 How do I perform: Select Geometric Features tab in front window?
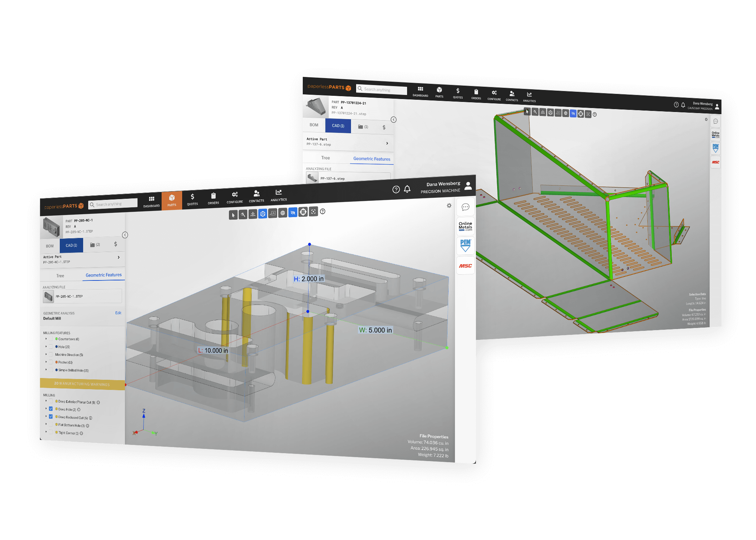[x=104, y=275]
